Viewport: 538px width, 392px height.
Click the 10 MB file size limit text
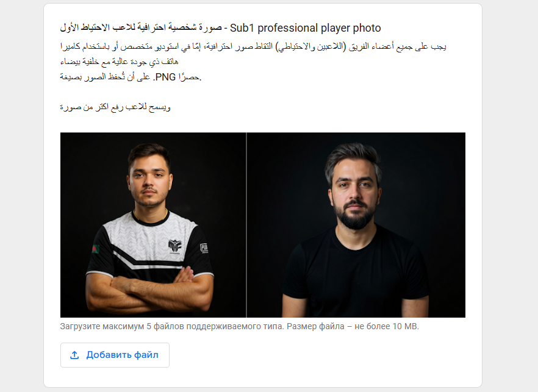coord(406,326)
